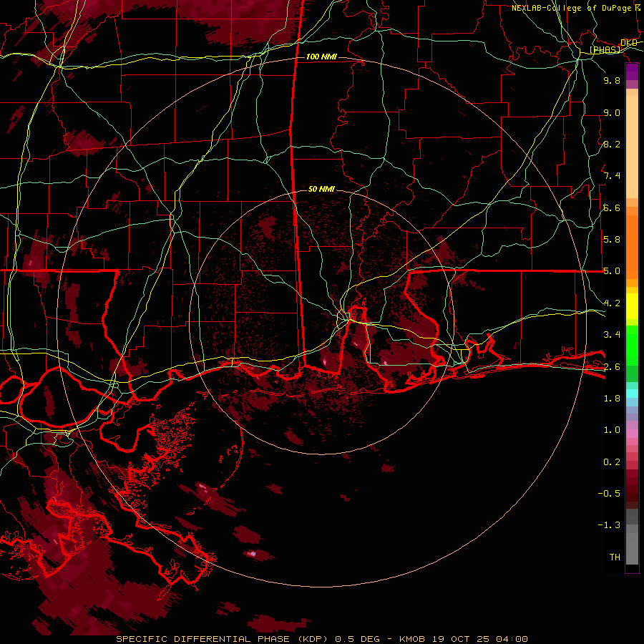Click the 6.6 value on the color scale
Screen dimensions: 644x644
point(612,208)
